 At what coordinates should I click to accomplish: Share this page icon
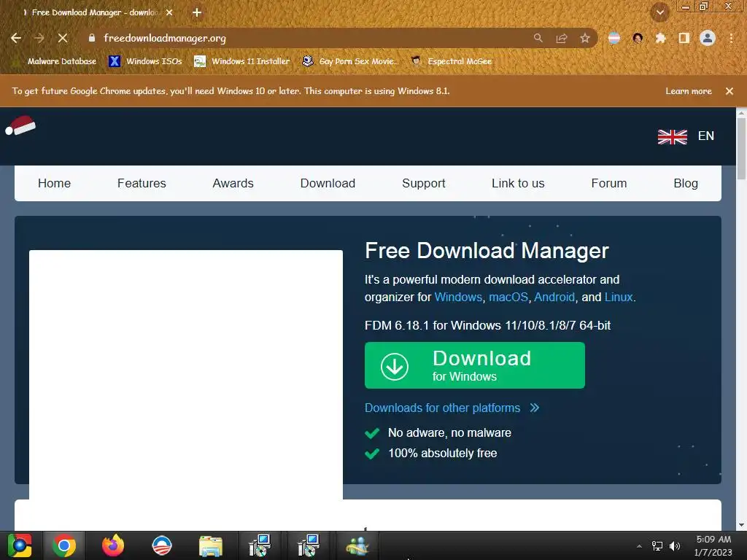coord(562,38)
